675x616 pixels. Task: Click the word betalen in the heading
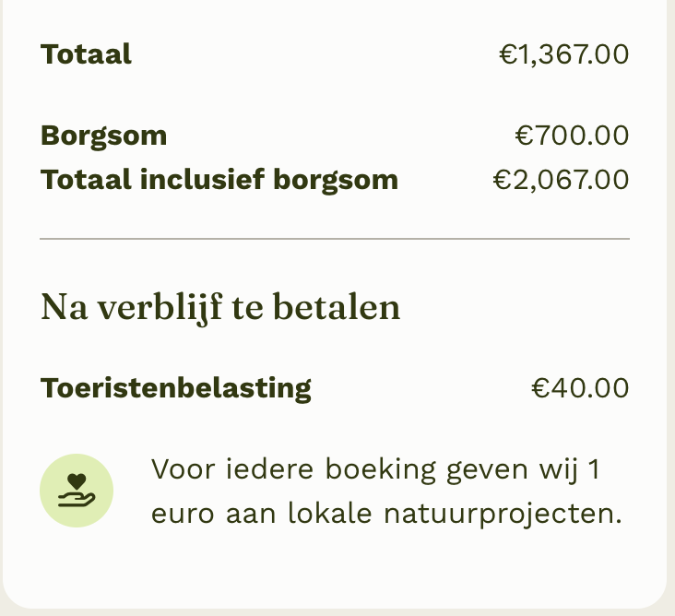pyautogui.click(x=337, y=307)
